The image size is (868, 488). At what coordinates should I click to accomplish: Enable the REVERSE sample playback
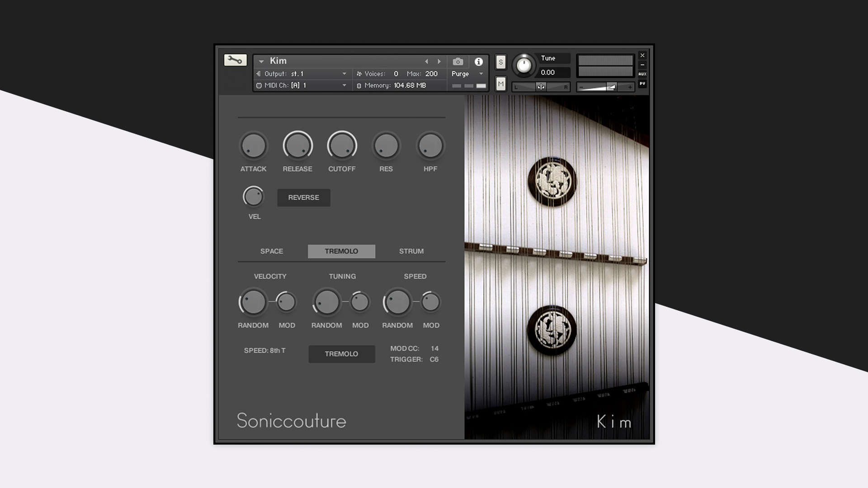303,197
